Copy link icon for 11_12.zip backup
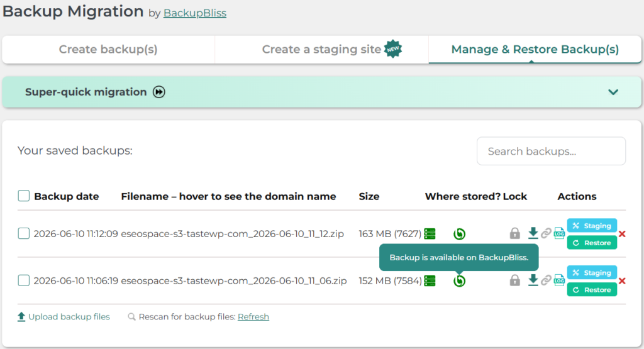The width and height of the screenshot is (644, 349). (546, 233)
